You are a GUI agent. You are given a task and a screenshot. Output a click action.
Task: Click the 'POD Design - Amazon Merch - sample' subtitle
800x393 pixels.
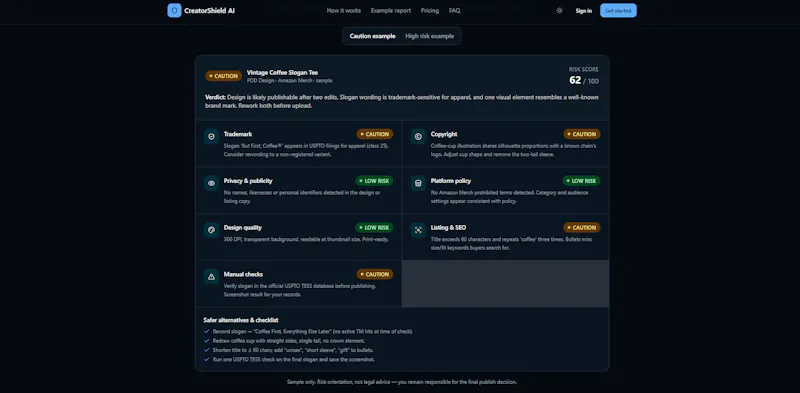click(289, 81)
